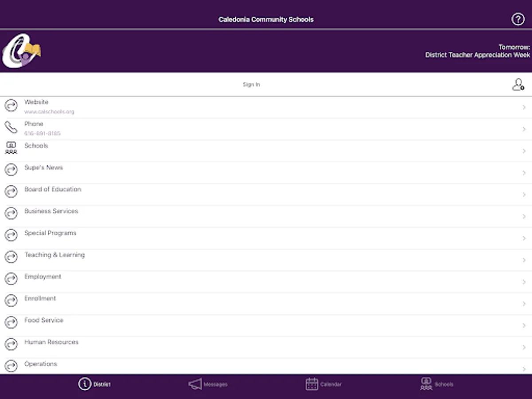The height and width of the screenshot is (399, 532).
Task: Tap the Caledonia district logo
Action: point(21,51)
